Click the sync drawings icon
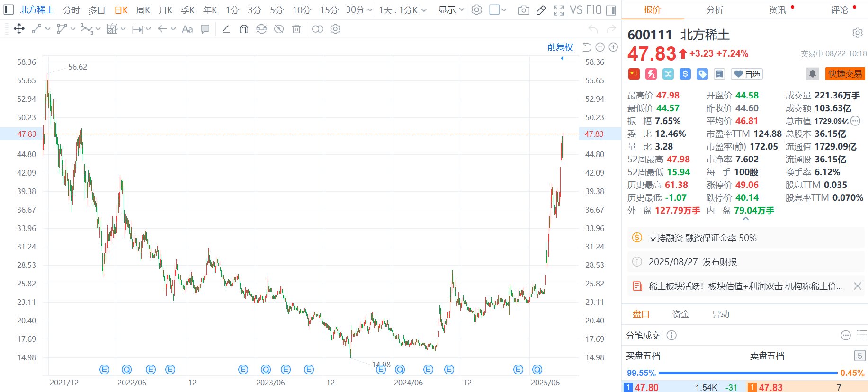 [x=261, y=29]
